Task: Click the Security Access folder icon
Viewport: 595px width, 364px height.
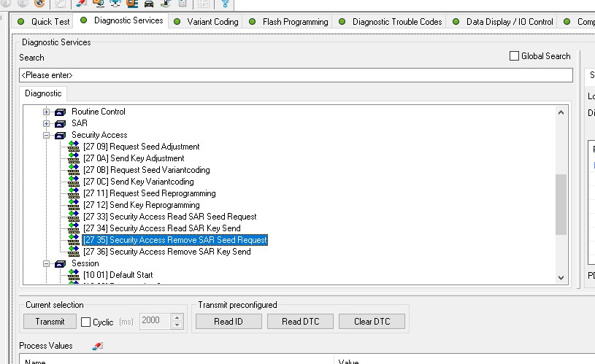Action: [60, 135]
